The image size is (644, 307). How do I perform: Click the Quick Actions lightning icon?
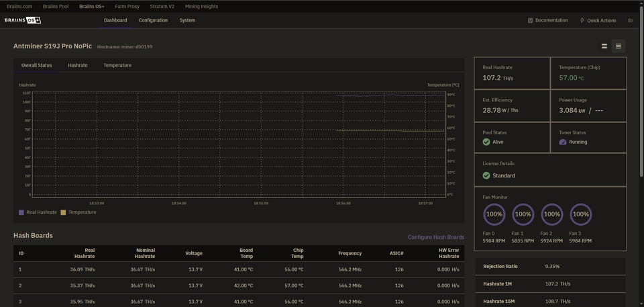(x=582, y=20)
